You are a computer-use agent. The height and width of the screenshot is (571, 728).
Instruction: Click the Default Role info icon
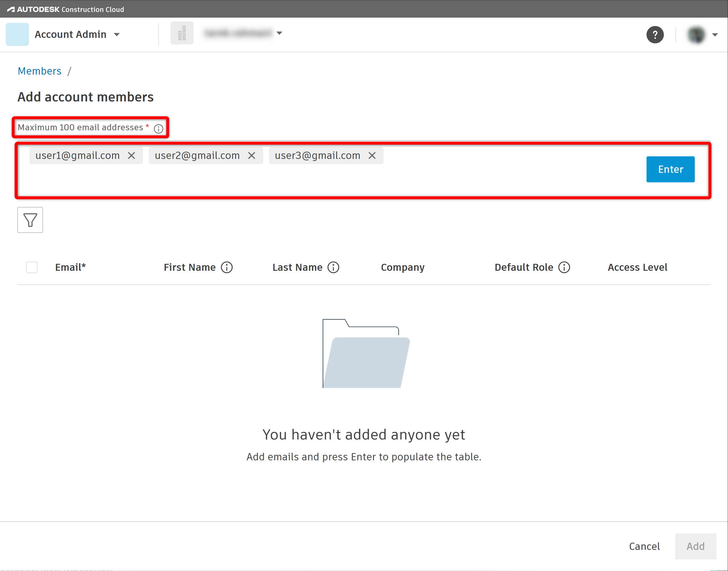tap(564, 268)
